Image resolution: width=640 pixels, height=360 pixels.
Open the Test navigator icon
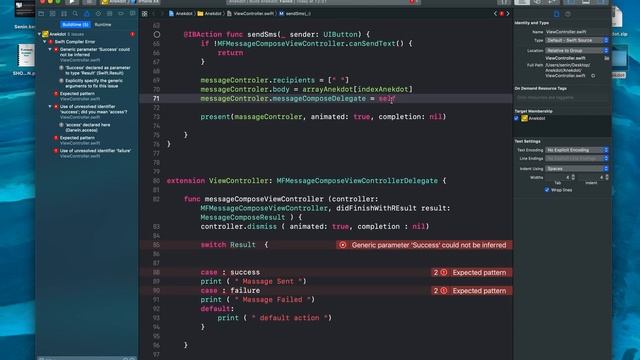[x=98, y=13]
